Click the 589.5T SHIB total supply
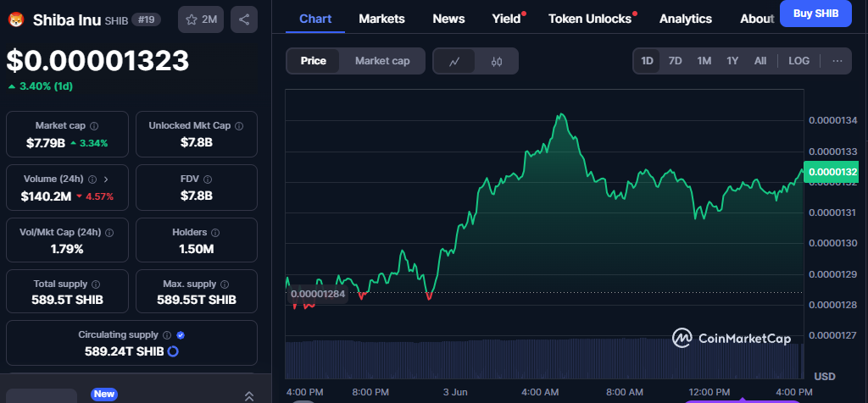 [x=67, y=301]
